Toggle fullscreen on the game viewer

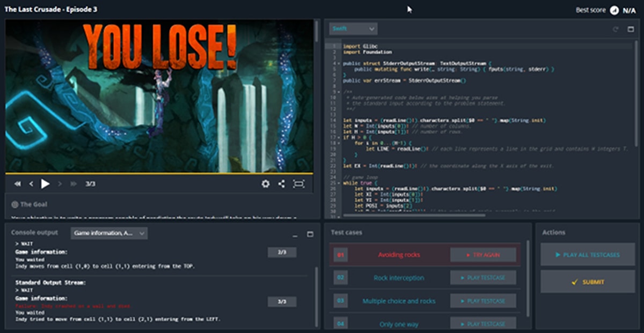[298, 184]
